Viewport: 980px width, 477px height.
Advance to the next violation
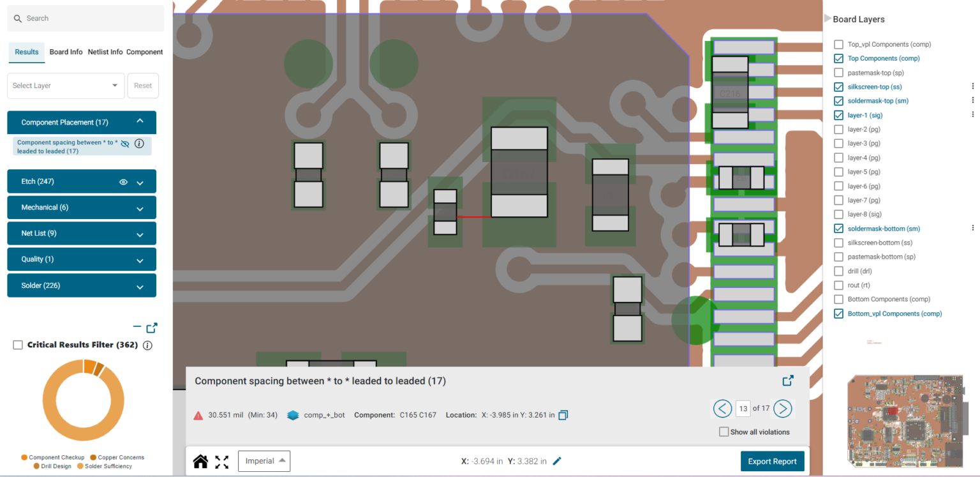tap(783, 409)
